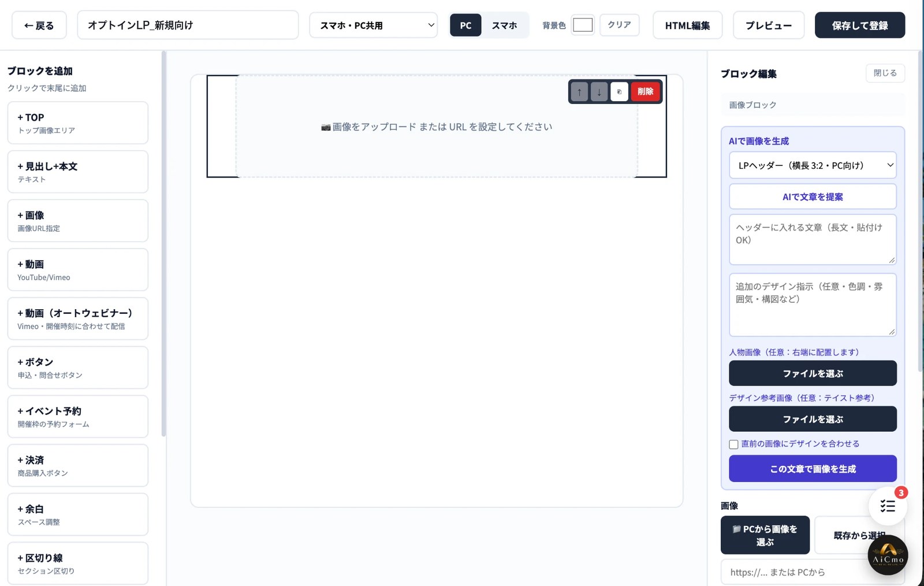Screen dimensions: 924x586
Task: Choose file for デザイン参考画像 upload
Action: (x=813, y=419)
